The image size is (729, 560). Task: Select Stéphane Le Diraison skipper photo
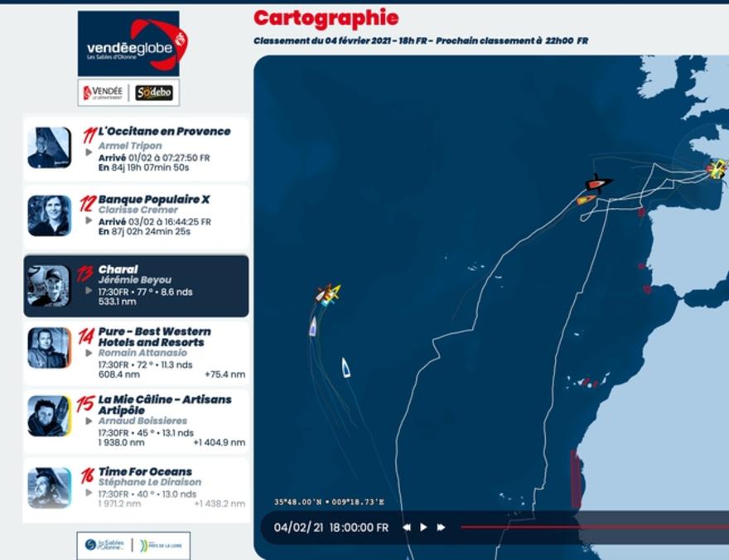coord(49,487)
